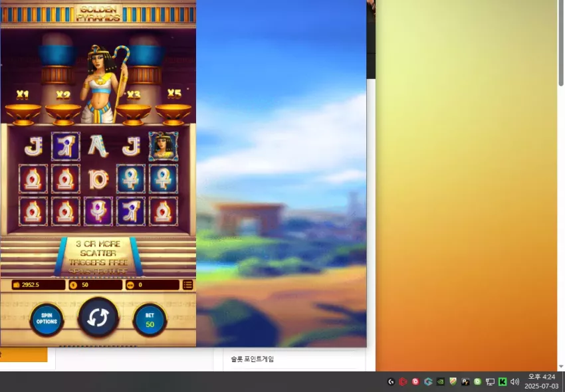Open the Bet 50 selector button
The image size is (565, 392).
[x=150, y=320]
